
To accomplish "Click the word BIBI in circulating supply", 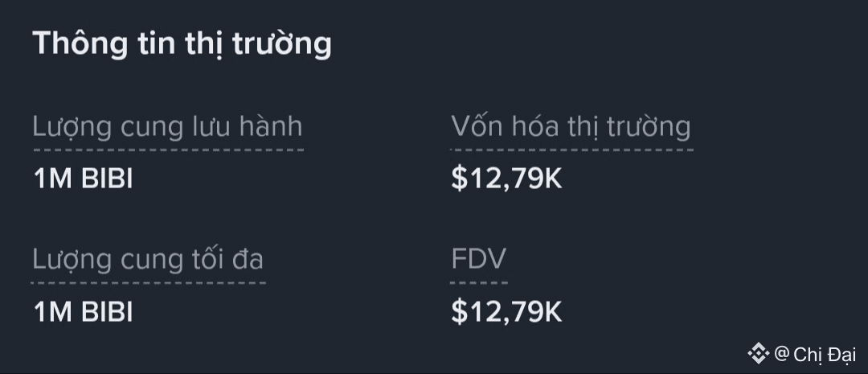I will point(107,179).
